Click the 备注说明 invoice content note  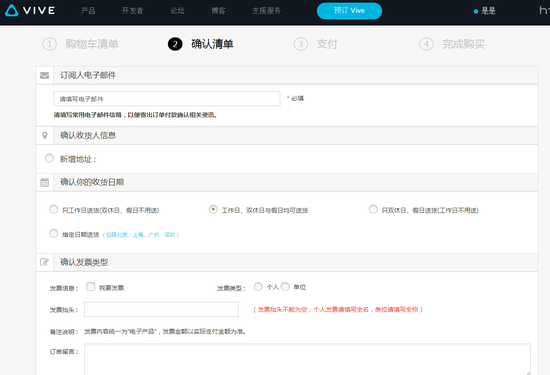(165, 332)
